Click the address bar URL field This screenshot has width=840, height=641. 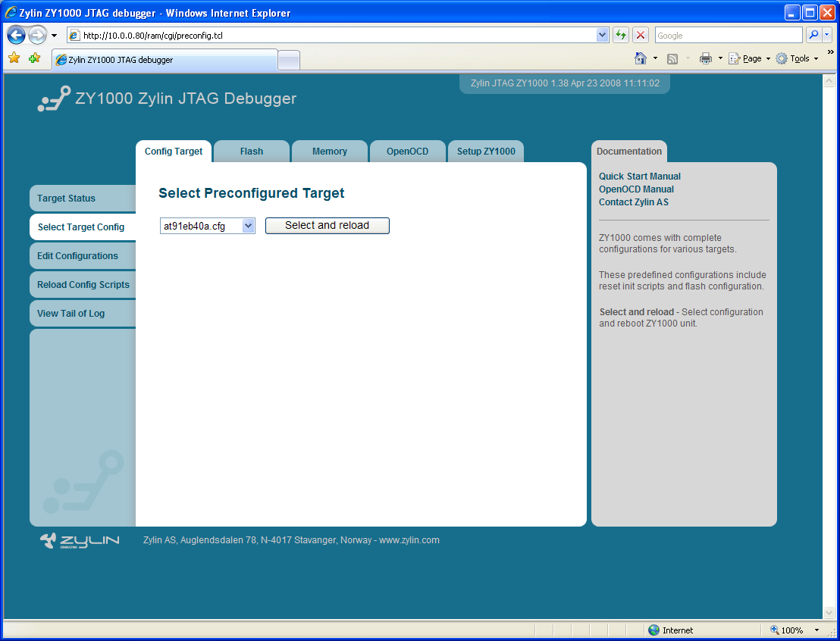pyautogui.click(x=337, y=36)
